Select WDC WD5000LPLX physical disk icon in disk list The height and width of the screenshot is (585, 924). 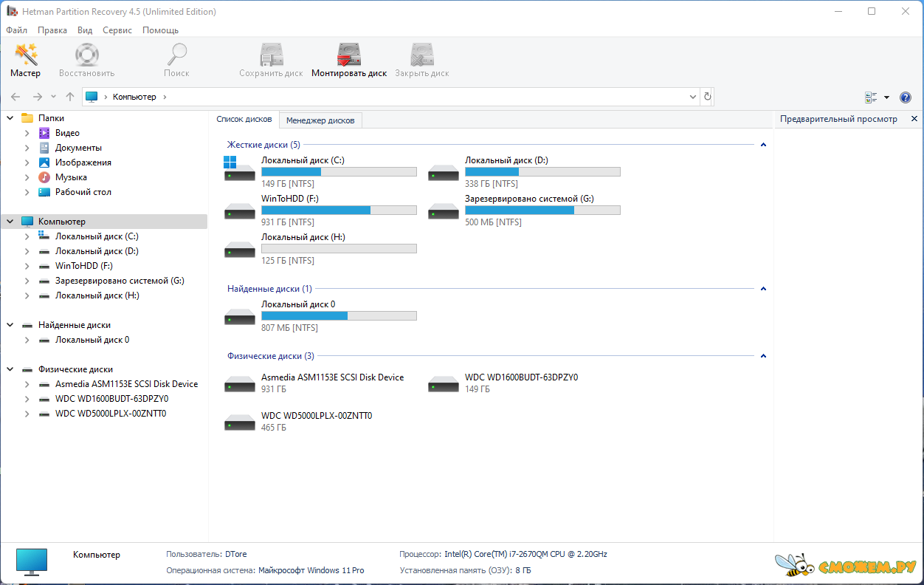point(239,423)
